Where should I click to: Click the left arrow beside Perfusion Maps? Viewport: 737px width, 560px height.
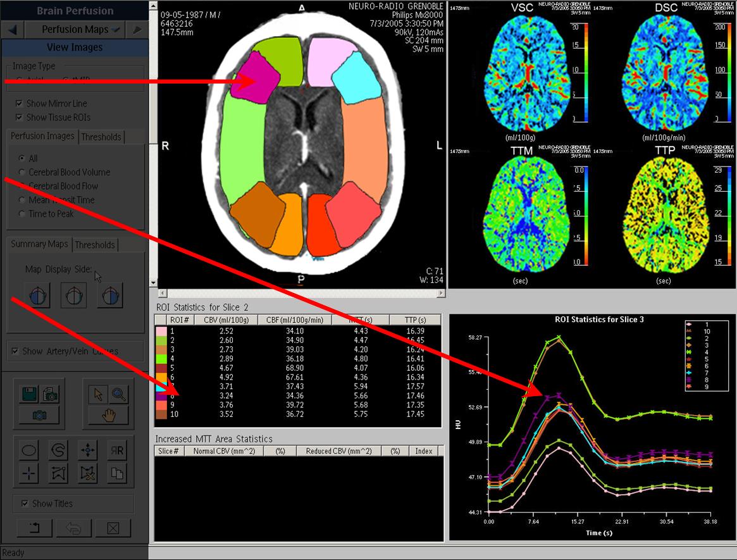tap(13, 30)
